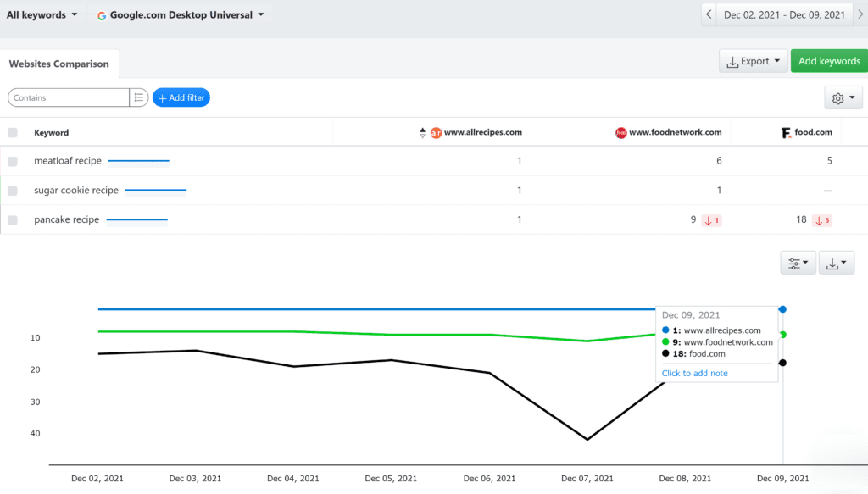Image resolution: width=868 pixels, height=494 pixels.
Task: Go to next date range arrow
Action: pos(860,15)
